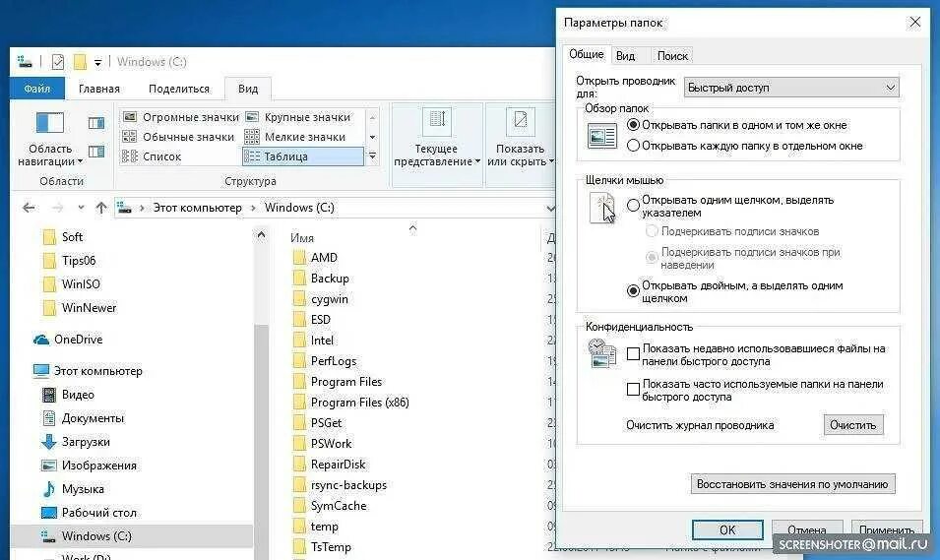Select the Крупные значки layout
The height and width of the screenshot is (560, 940).
(x=298, y=117)
